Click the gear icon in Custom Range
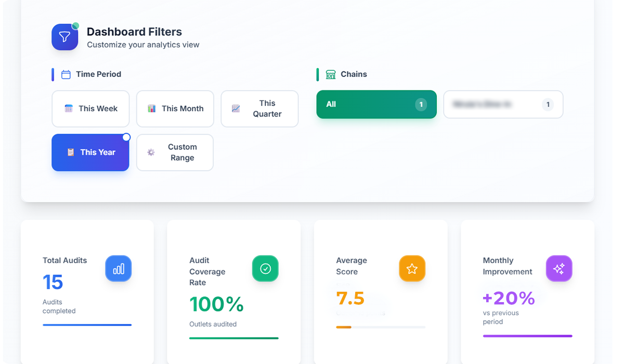Screen dimensions: 624x364 click(x=151, y=152)
